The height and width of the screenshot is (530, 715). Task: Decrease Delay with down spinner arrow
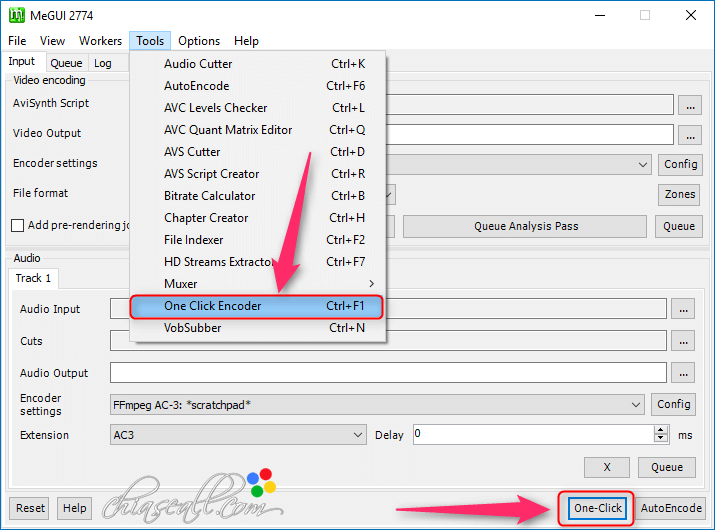click(660, 439)
